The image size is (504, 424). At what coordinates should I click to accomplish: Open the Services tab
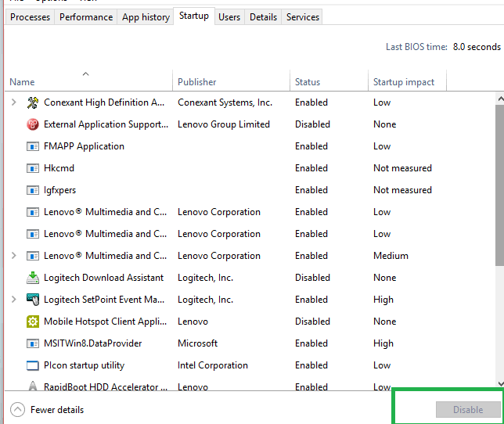(x=302, y=16)
